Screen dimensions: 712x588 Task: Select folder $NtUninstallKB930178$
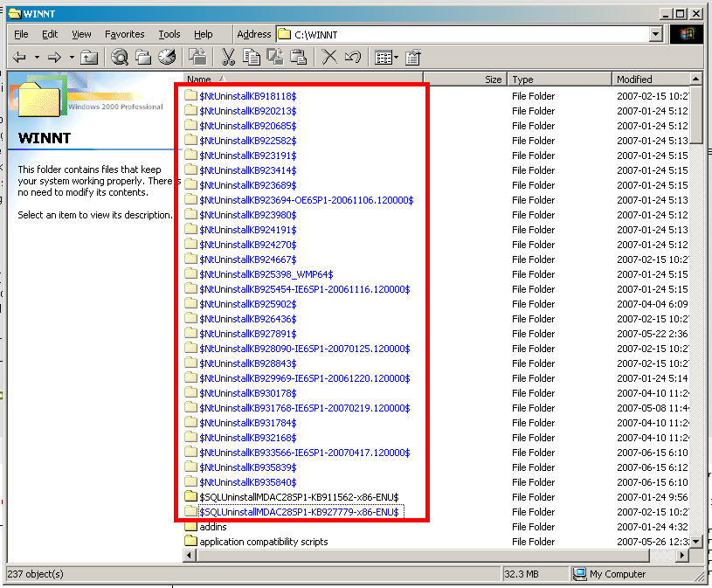point(247,393)
